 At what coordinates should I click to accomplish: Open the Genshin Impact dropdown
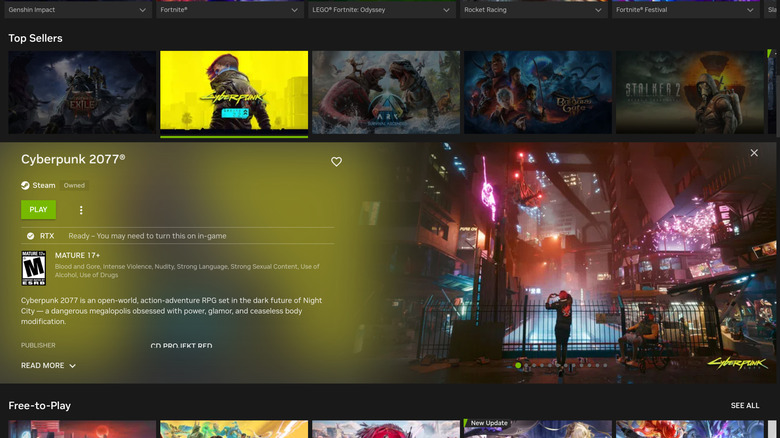[75, 10]
